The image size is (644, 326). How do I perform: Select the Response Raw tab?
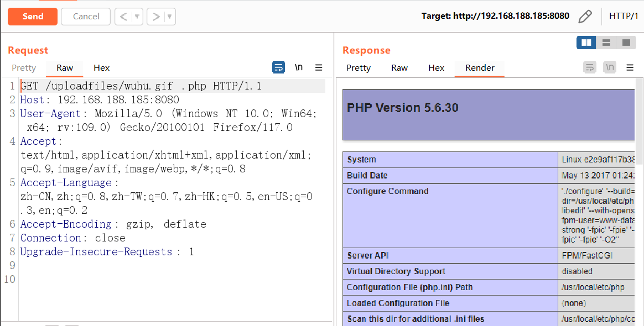[x=399, y=67]
